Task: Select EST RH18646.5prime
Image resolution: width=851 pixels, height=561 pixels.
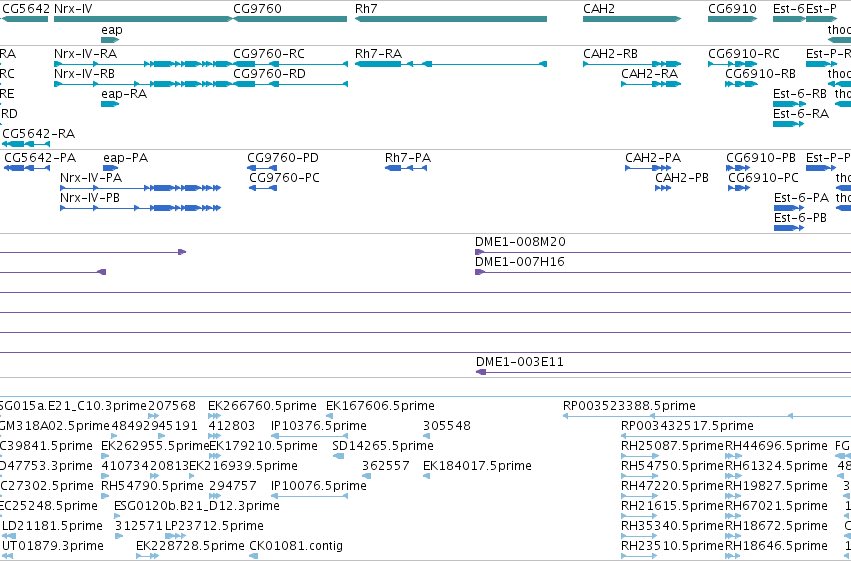Action: (x=733, y=556)
